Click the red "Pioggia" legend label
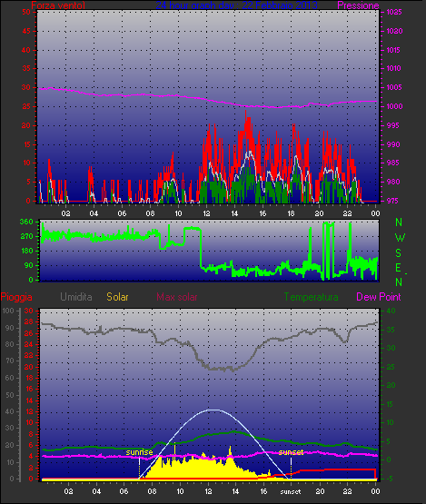426x504 pixels. (x=16, y=297)
